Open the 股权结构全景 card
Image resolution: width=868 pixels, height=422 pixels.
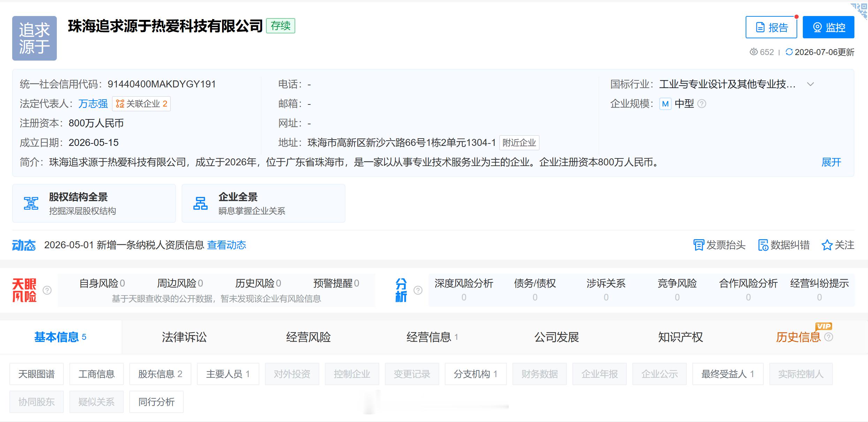pyautogui.click(x=94, y=203)
